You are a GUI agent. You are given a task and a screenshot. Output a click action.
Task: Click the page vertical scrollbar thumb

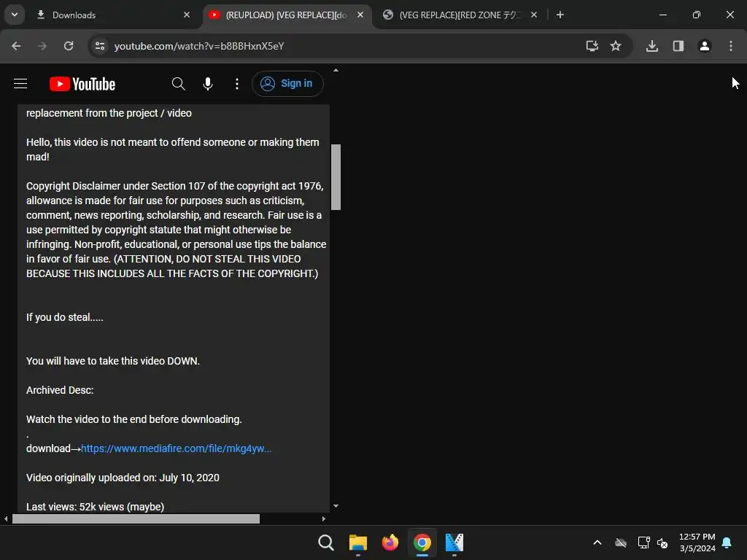(x=336, y=177)
